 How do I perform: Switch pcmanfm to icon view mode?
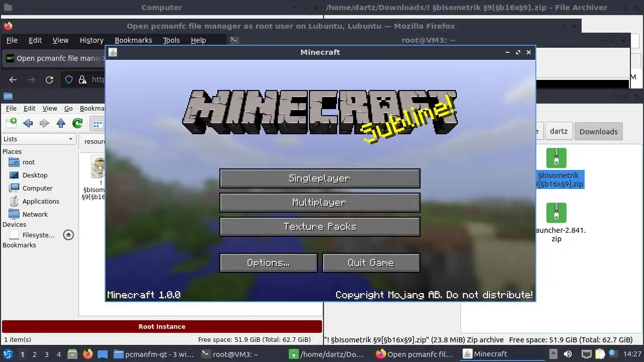(x=97, y=123)
